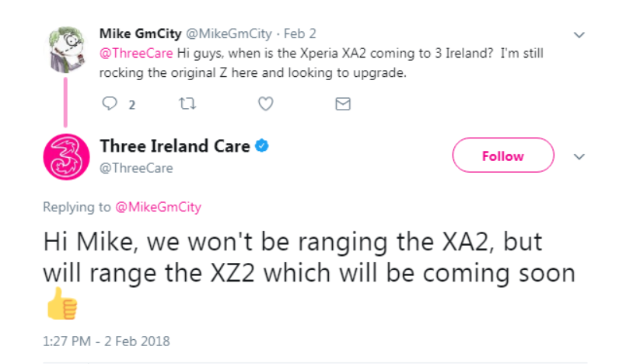The image size is (633, 364).
Task: Open dropdown chevron next to Follow button
Action: coord(579,156)
